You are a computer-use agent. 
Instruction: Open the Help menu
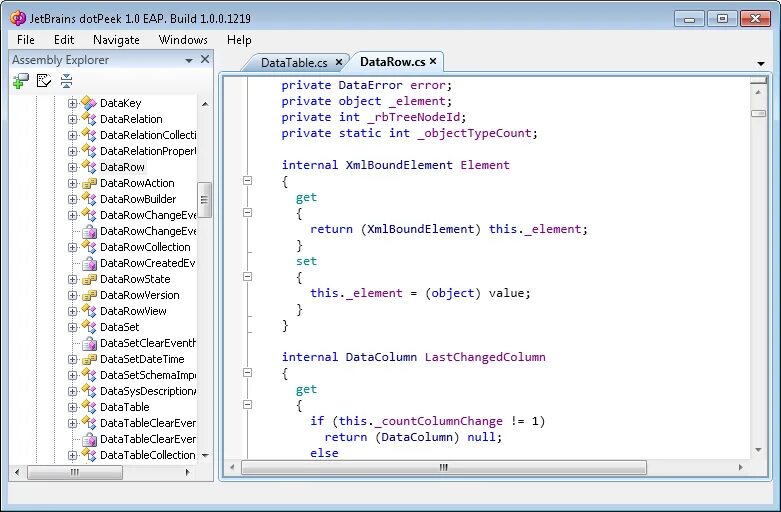coord(239,40)
